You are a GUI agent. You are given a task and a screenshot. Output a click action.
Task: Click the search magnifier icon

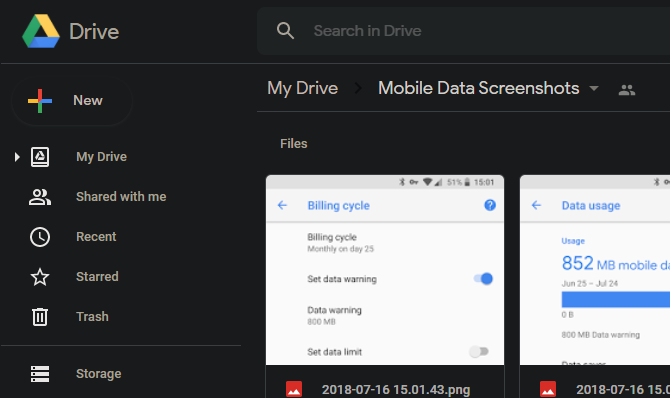[285, 31]
